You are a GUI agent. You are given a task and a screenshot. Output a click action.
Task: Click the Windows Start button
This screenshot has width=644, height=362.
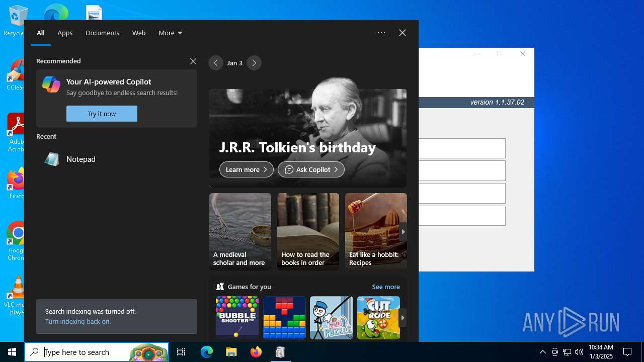(12, 352)
